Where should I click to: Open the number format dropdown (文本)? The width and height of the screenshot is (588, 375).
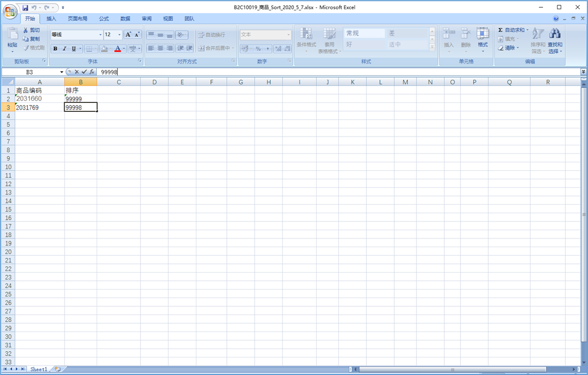pos(288,35)
